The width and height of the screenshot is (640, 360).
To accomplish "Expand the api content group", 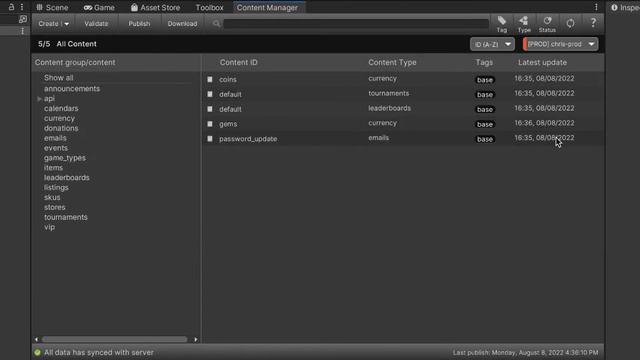I will [x=40, y=99].
